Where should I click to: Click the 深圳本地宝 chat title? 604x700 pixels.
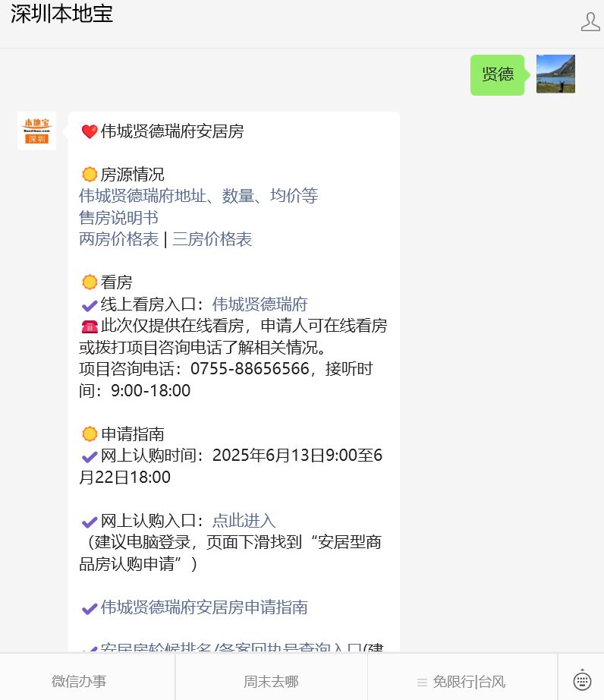pyautogui.click(x=62, y=14)
